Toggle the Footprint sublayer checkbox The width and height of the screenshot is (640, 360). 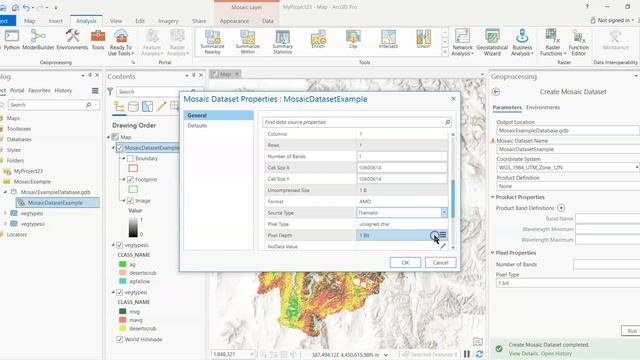click(x=130, y=180)
